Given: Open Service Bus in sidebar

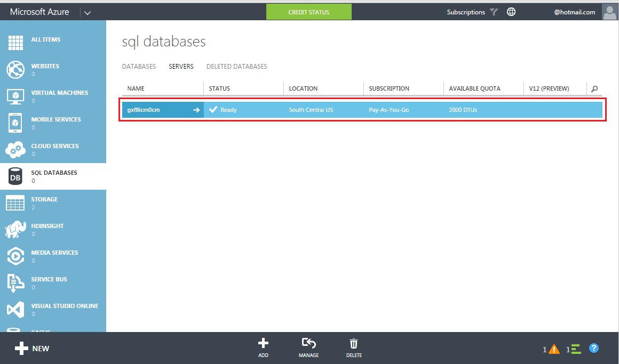Looking at the screenshot, I should [x=15, y=282].
